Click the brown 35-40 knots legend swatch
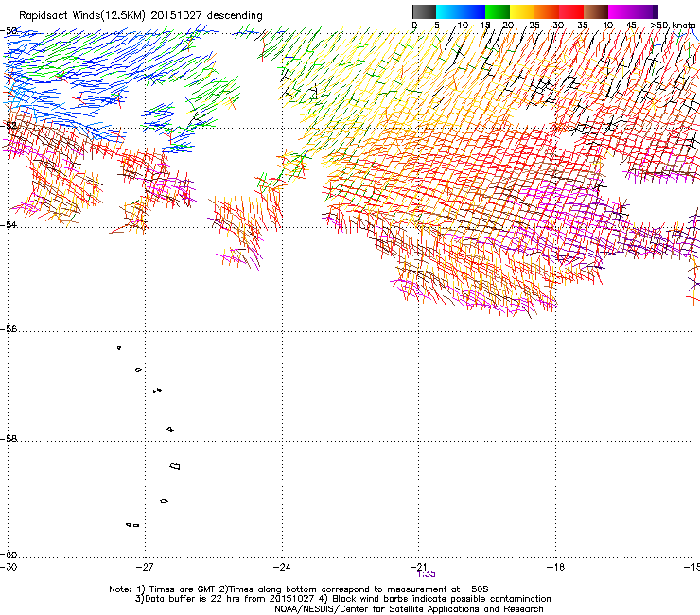 [596, 11]
